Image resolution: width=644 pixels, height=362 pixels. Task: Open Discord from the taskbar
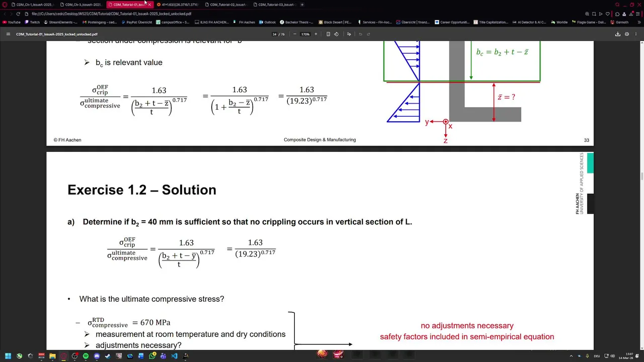pyautogui.click(x=97, y=356)
